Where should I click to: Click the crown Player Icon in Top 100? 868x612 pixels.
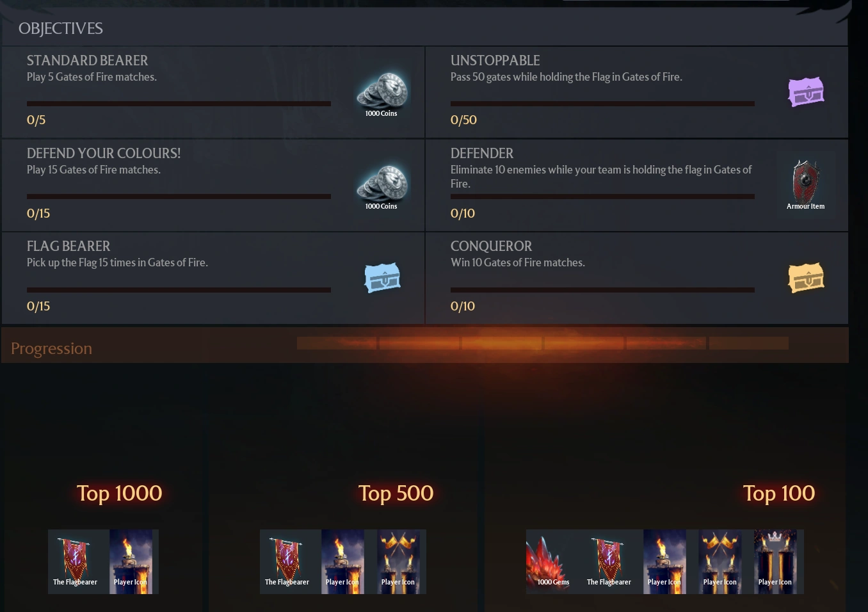776,561
